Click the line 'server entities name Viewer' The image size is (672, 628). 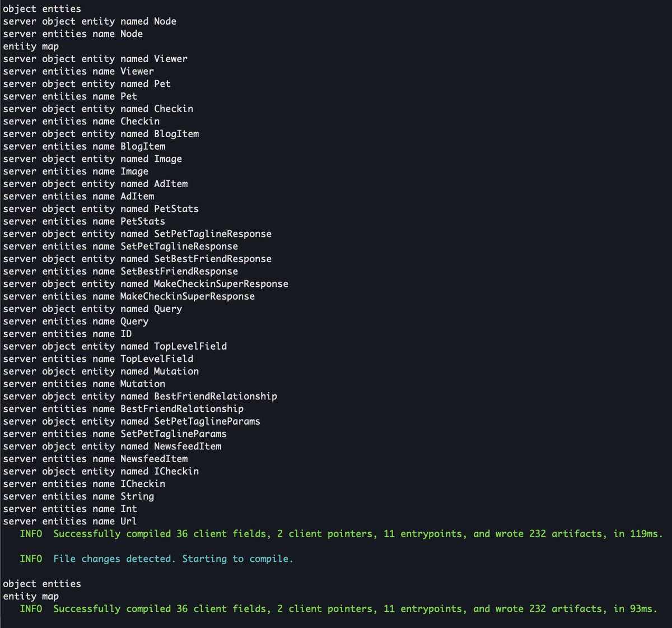pyautogui.click(x=78, y=71)
